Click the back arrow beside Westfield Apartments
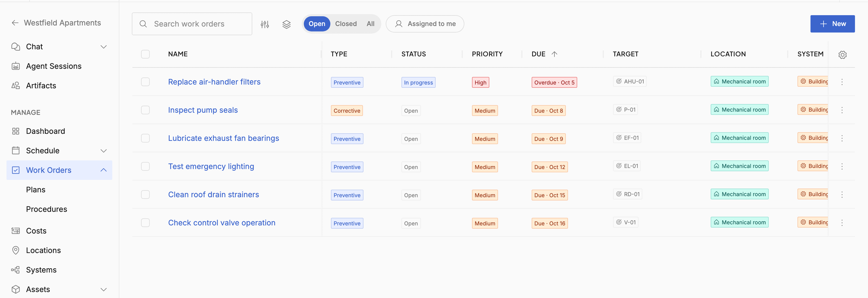The image size is (868, 298). [x=15, y=23]
